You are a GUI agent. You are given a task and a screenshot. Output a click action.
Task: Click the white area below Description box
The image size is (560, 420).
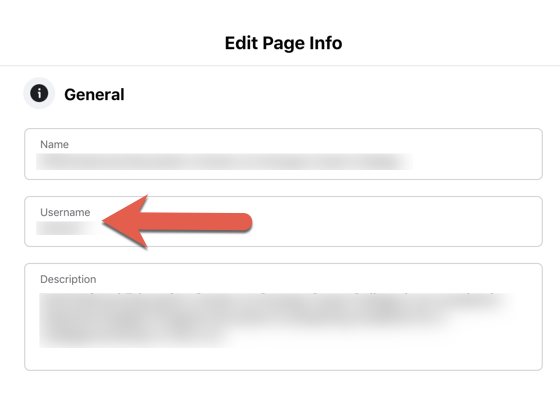click(280, 396)
